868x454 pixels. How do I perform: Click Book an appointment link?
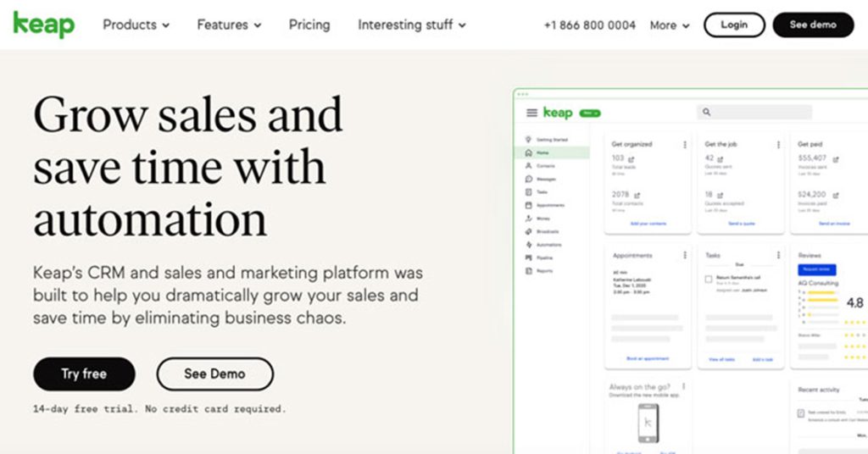coord(648,358)
